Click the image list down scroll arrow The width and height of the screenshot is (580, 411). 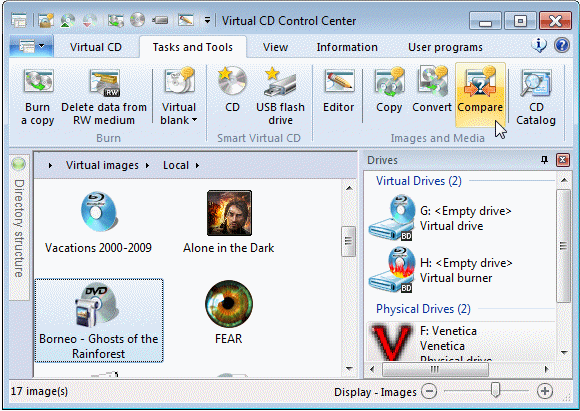(x=349, y=368)
